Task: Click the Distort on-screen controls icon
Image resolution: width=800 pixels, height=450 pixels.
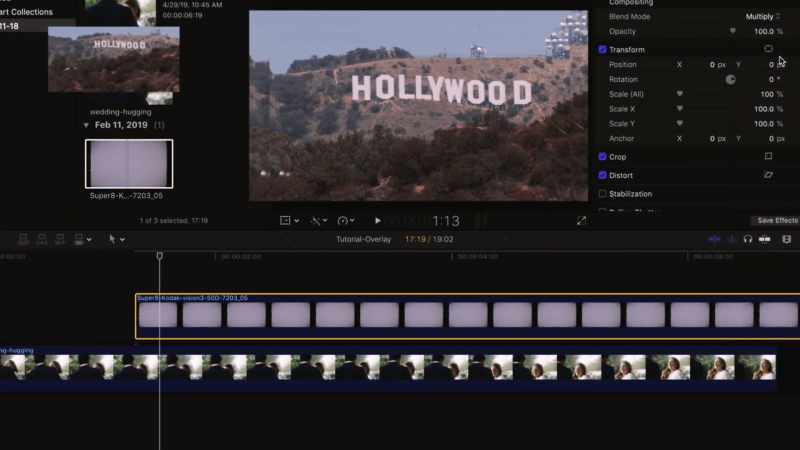Action: click(768, 175)
